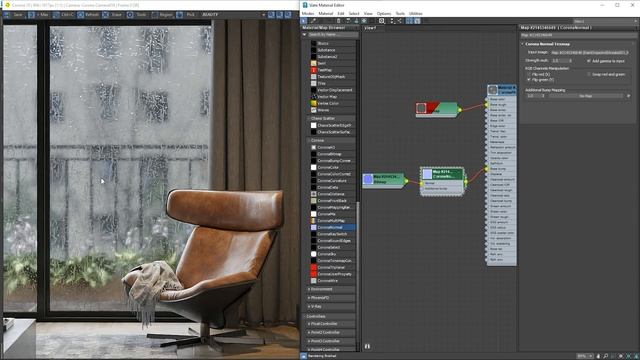
Task: Open Tools in Corona VFB toolbar
Action: click(x=138, y=15)
